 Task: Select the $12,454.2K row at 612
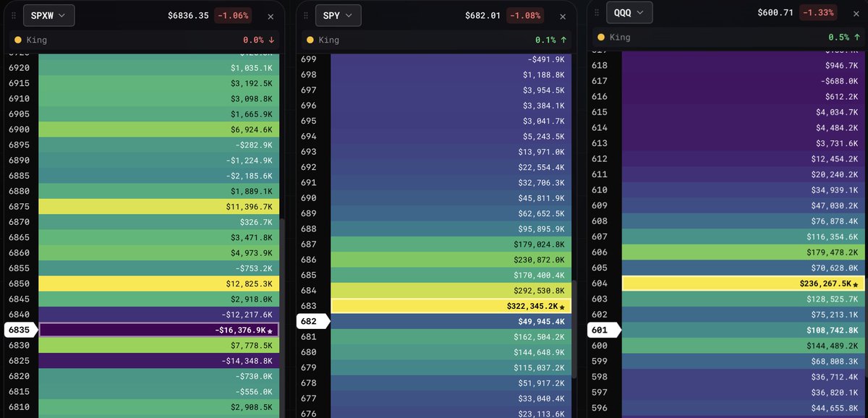(x=743, y=159)
